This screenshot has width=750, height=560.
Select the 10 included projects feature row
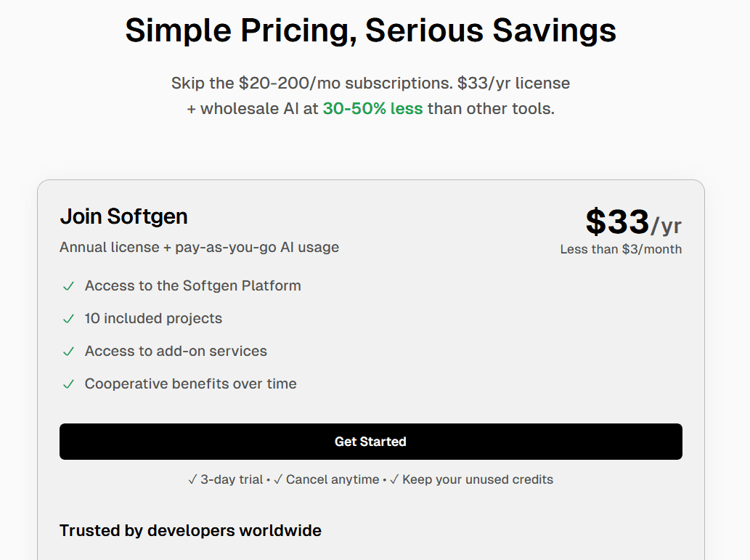154,319
